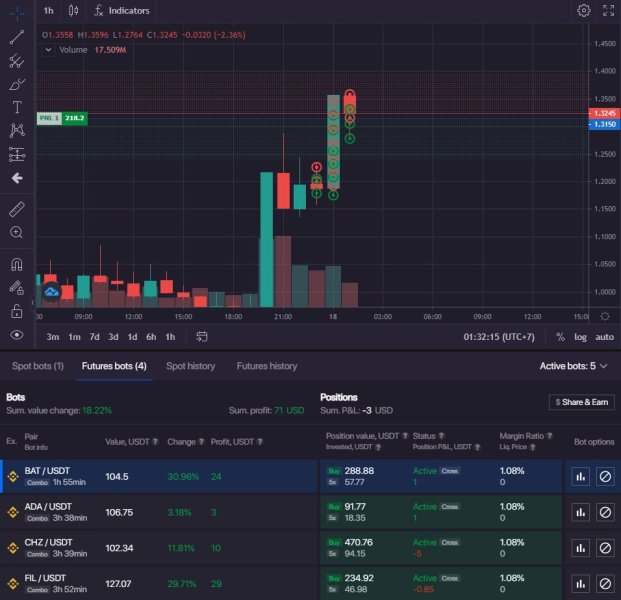The width and height of the screenshot is (621, 600).
Task: Set chart range to 6h
Action: click(x=151, y=337)
